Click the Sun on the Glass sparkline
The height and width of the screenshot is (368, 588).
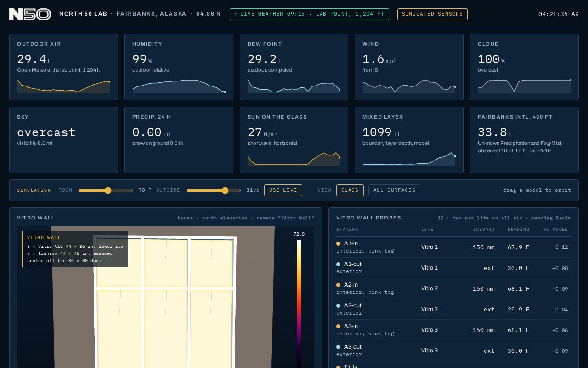pos(294,159)
